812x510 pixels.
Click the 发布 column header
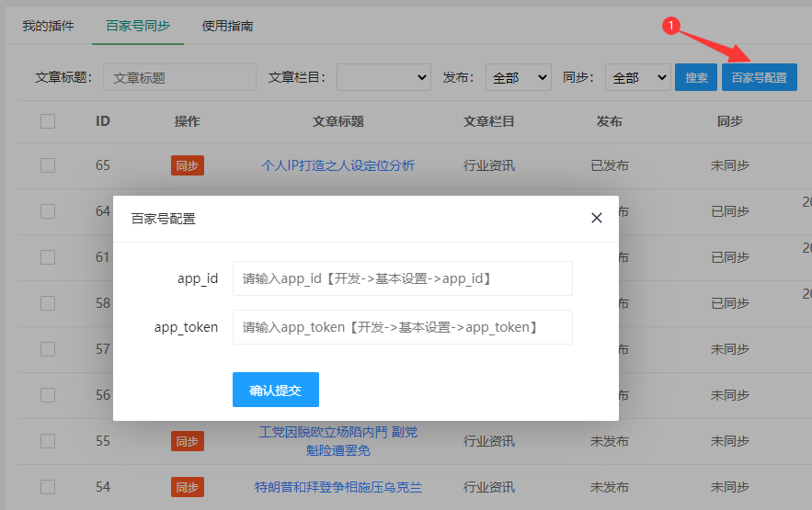[609, 121]
